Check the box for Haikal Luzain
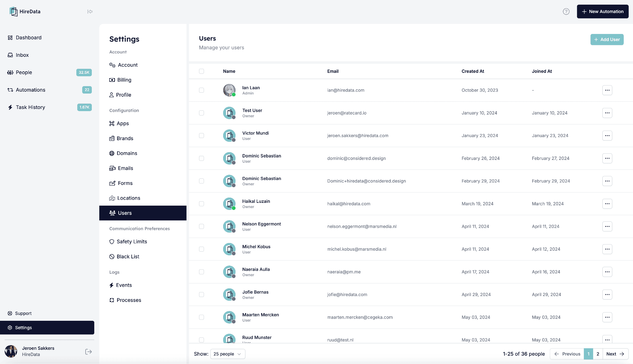 (202, 204)
